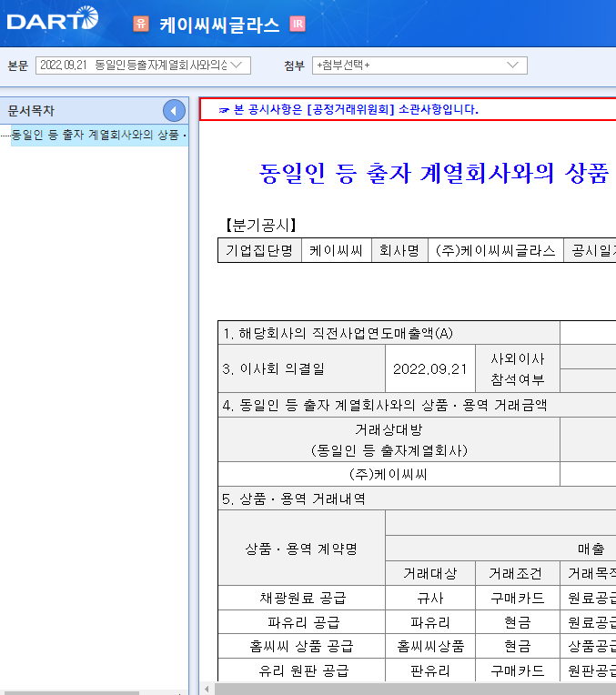Click the 규사 cell
Viewport: 616px width, 695px height.
click(430, 598)
